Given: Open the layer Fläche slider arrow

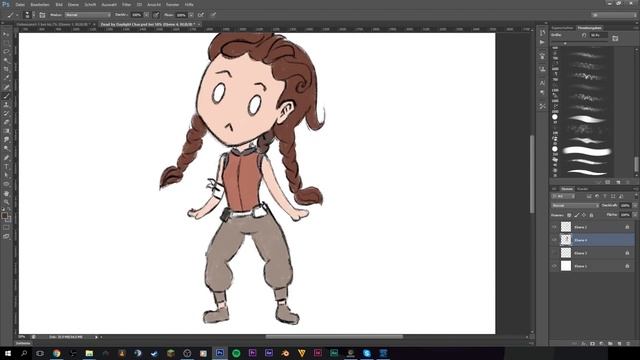Looking at the screenshot, I should [x=634, y=215].
